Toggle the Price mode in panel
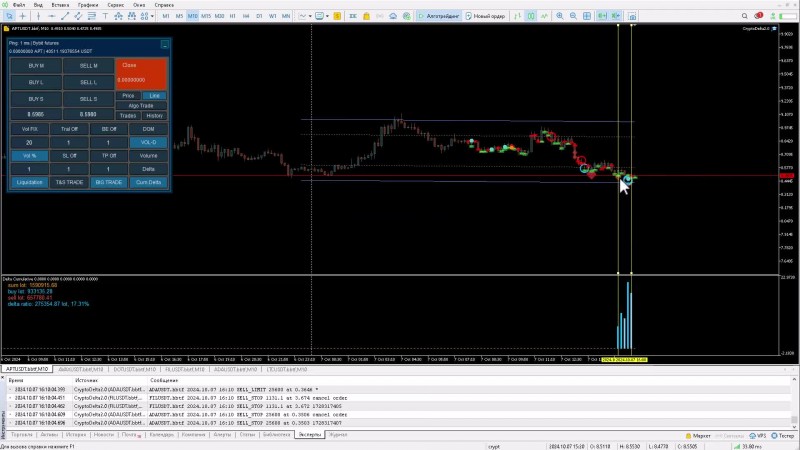800x450 pixels. 128,95
